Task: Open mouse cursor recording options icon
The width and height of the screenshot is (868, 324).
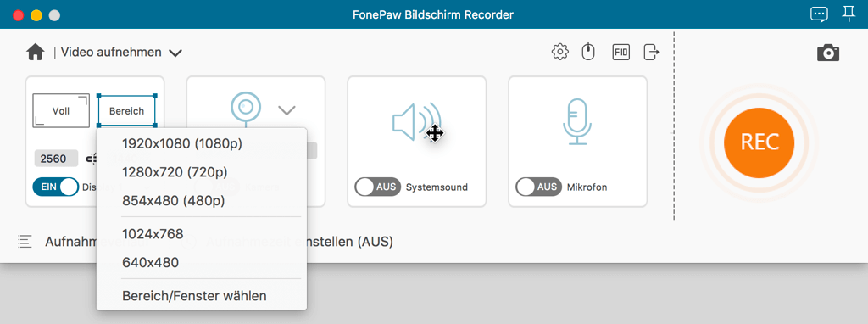Action: (588, 52)
